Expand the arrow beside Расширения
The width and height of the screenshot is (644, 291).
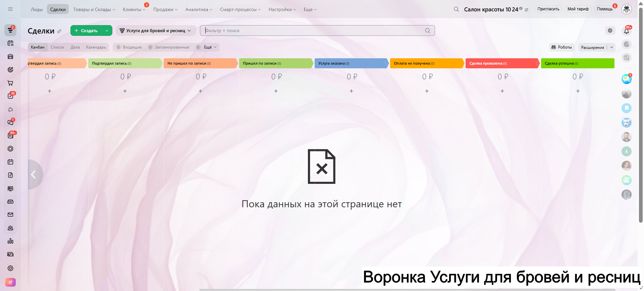[611, 47]
